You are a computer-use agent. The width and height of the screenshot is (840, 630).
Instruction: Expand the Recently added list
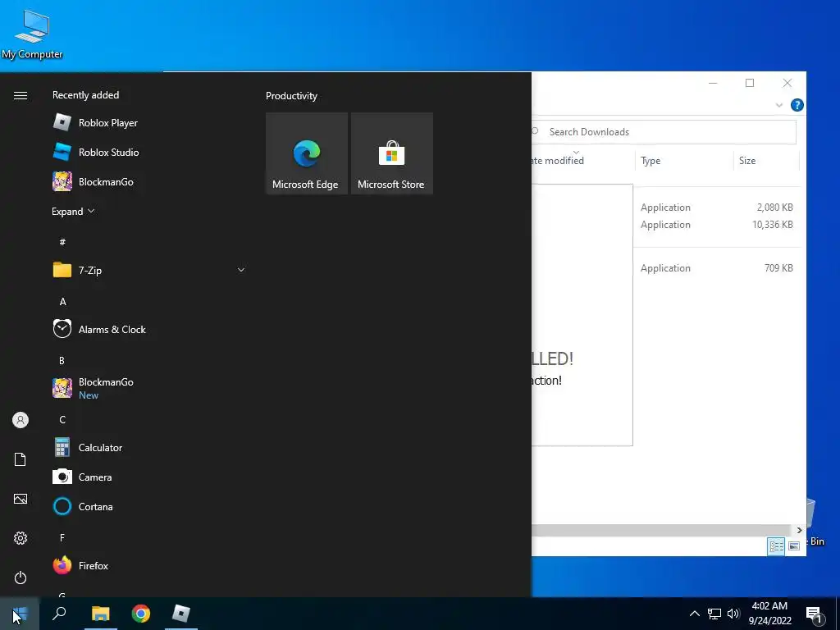tap(73, 211)
